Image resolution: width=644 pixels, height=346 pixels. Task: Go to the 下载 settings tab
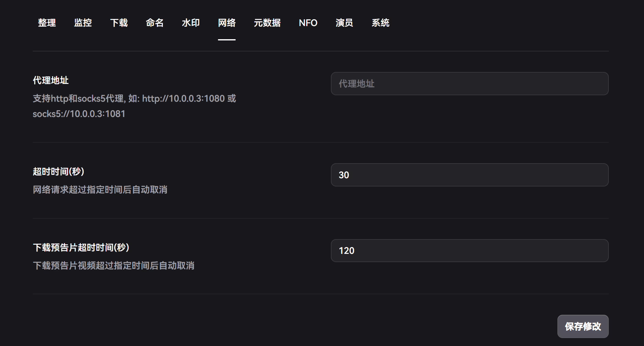pos(119,23)
